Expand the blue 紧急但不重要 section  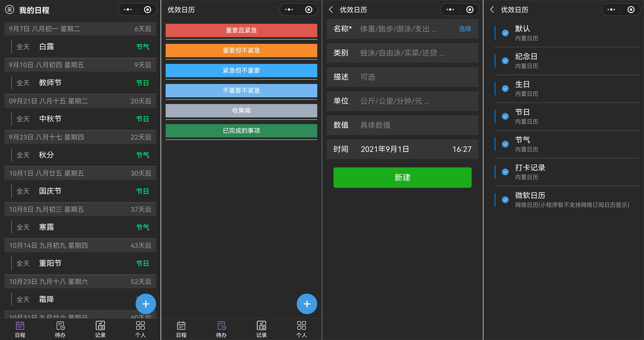pyautogui.click(x=241, y=71)
